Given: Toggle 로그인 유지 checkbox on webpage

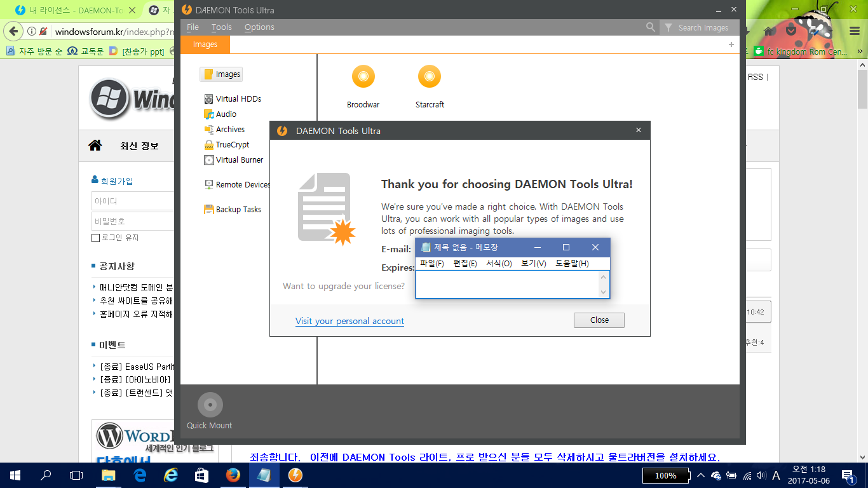Looking at the screenshot, I should pos(95,238).
